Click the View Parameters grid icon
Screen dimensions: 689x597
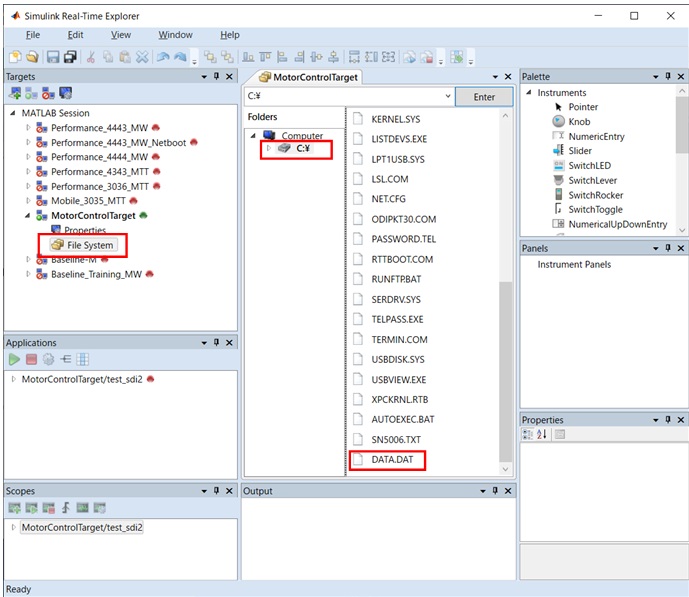[x=83, y=359]
